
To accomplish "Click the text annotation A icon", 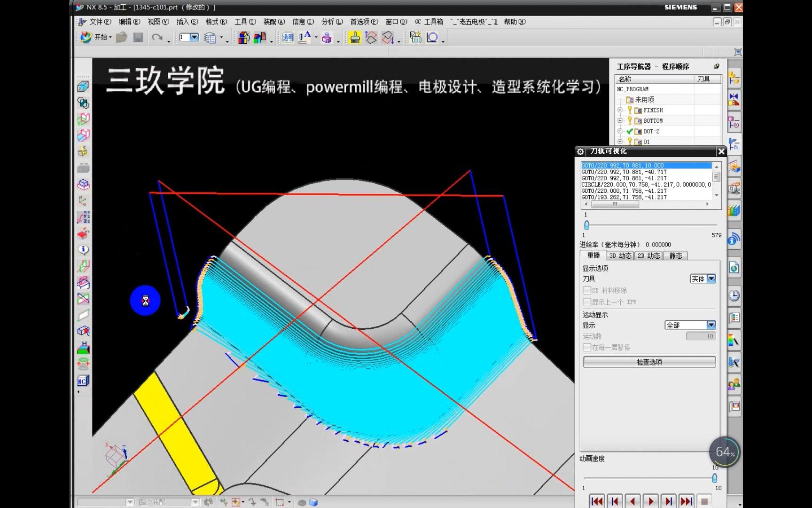I will 304,37.
